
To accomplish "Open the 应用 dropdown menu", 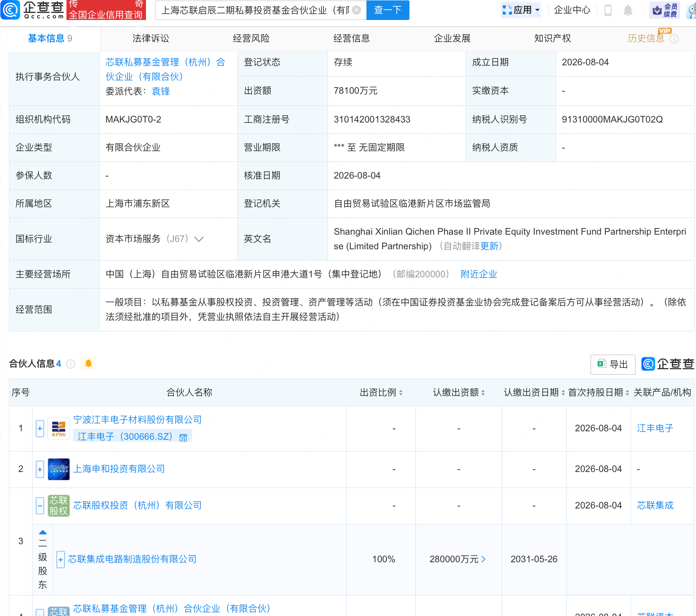I will point(521,10).
